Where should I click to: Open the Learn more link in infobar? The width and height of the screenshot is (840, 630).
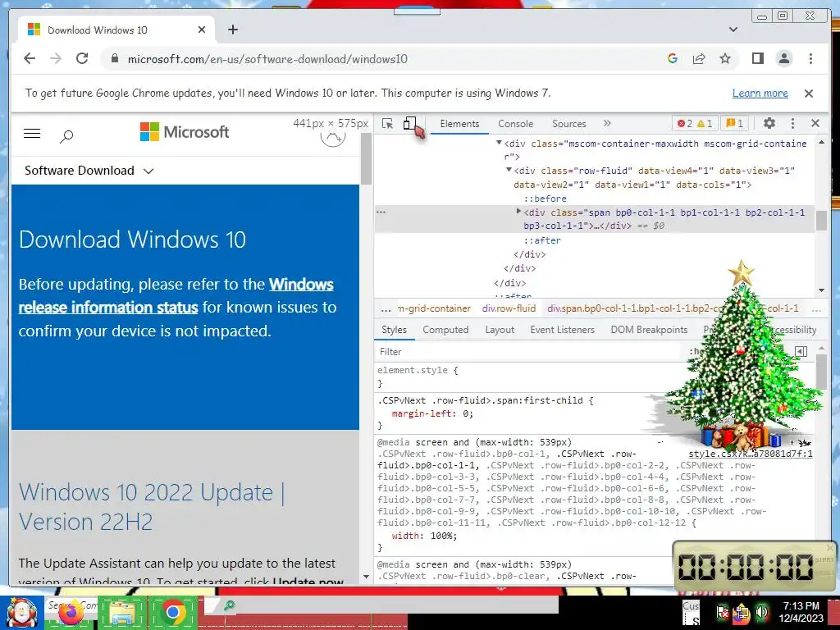(760, 94)
